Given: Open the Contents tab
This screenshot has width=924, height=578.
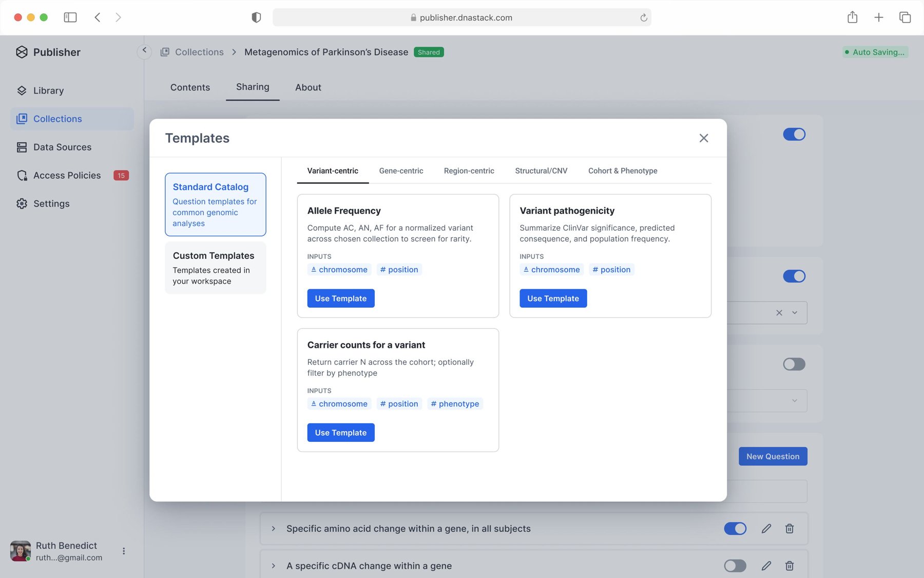Looking at the screenshot, I should point(190,87).
